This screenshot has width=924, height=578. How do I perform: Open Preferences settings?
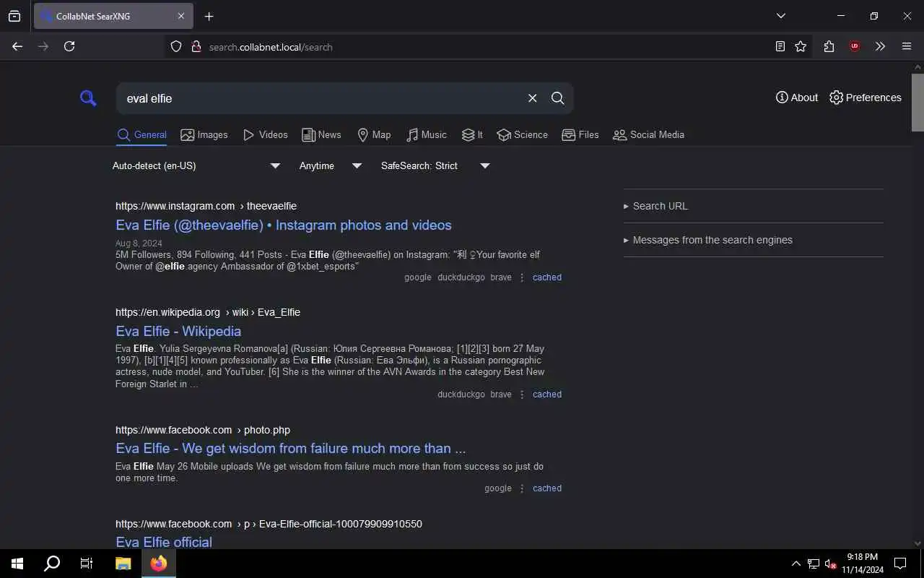pos(866,98)
